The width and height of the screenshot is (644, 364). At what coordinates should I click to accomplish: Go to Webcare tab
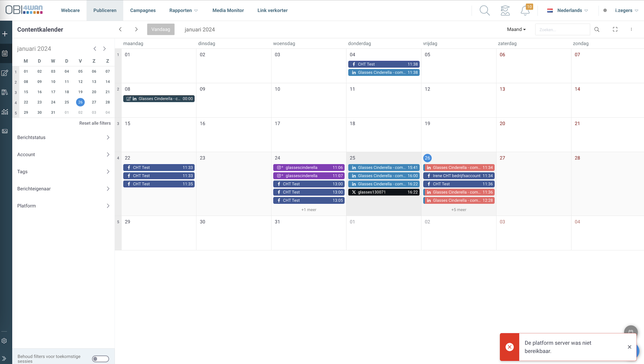point(70,10)
